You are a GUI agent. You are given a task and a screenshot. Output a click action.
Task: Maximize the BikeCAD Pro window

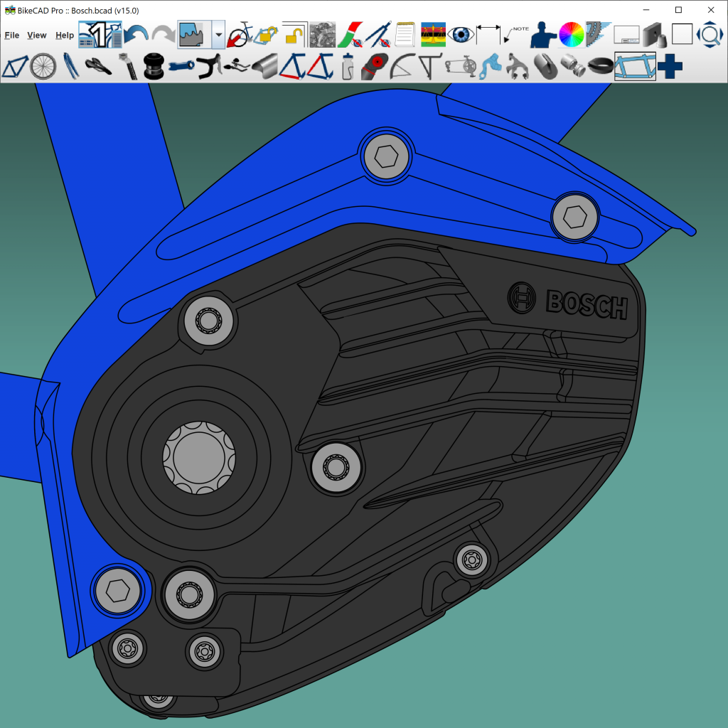(678, 10)
